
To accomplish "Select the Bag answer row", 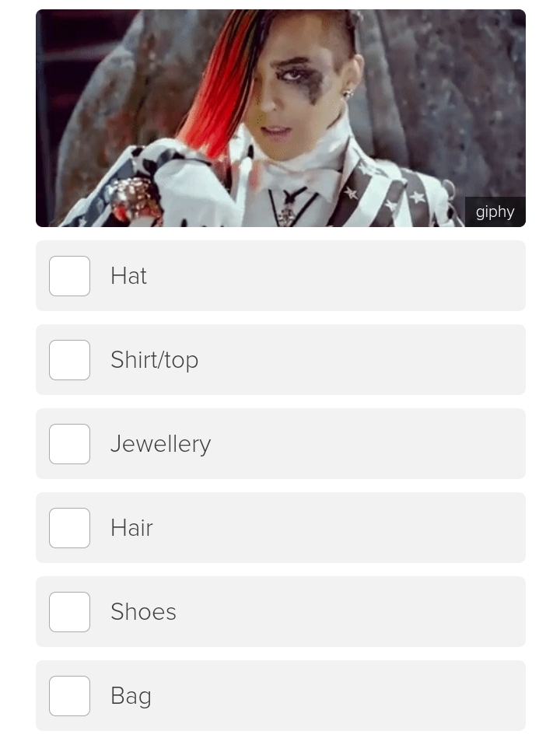I will coord(281,696).
